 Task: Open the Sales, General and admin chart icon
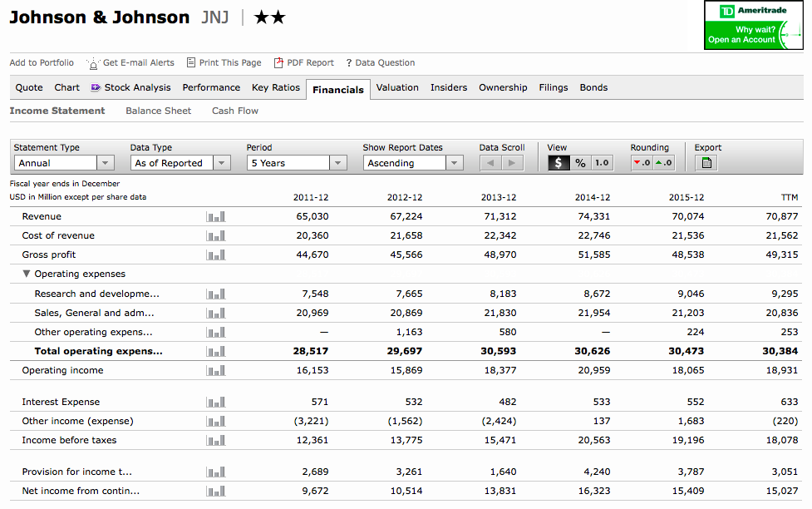[215, 313]
